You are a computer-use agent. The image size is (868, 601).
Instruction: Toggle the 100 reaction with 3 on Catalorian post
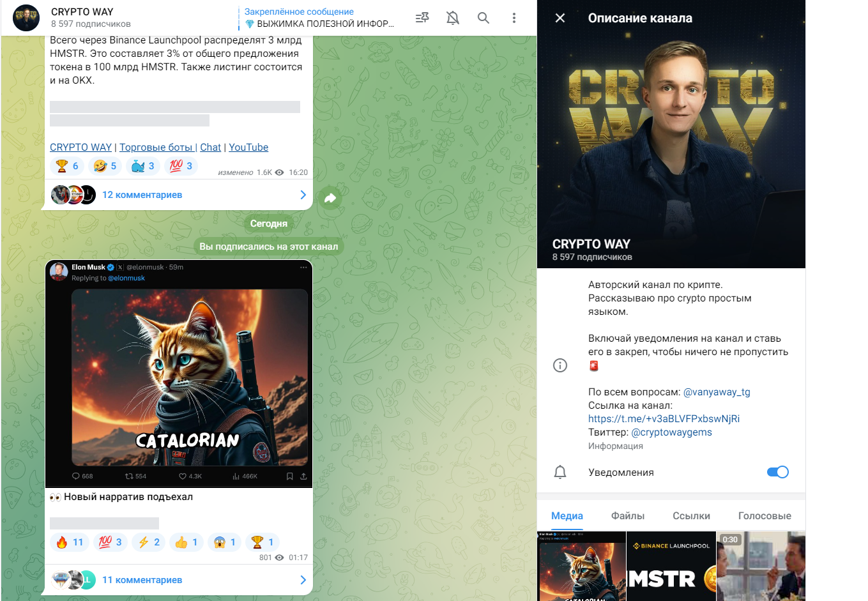click(110, 542)
